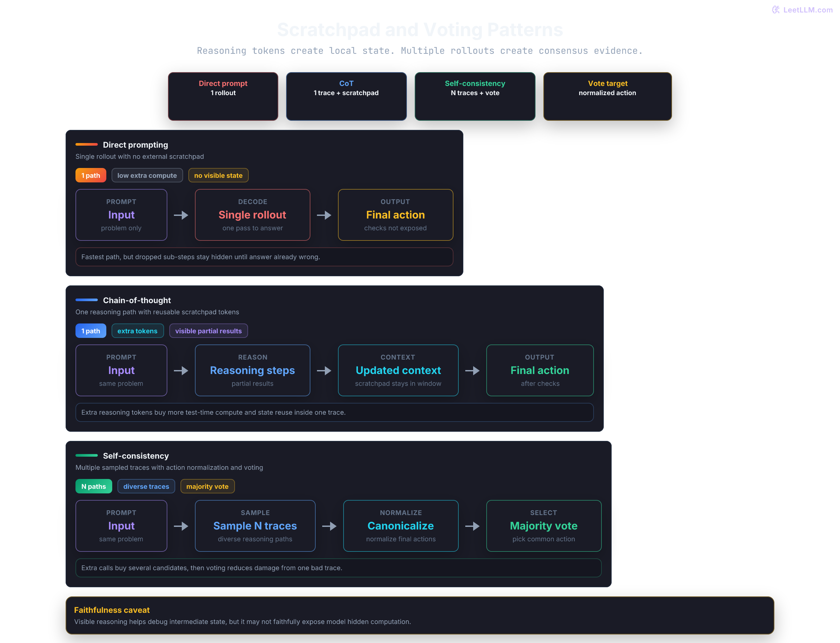The image size is (840, 643).
Task: Click the 'majority vote' tag
Action: pos(207,486)
